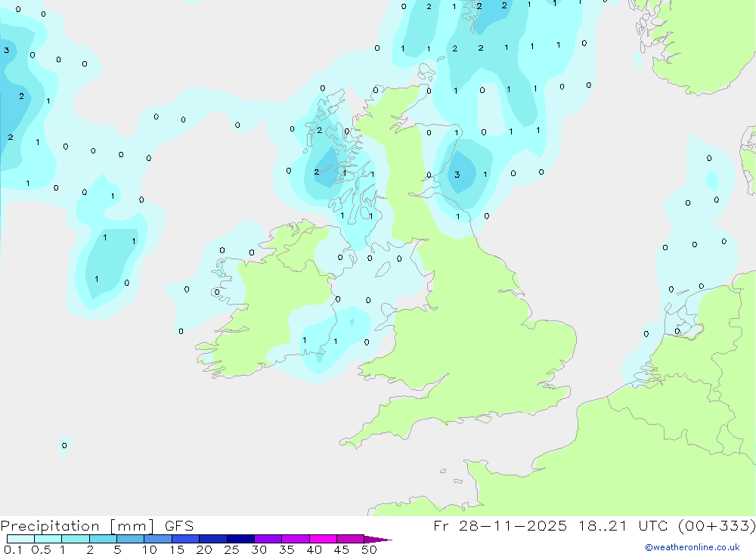Click the 40–45 mm magenta legend swatch
This screenshot has width=756, height=554.
click(x=323, y=539)
